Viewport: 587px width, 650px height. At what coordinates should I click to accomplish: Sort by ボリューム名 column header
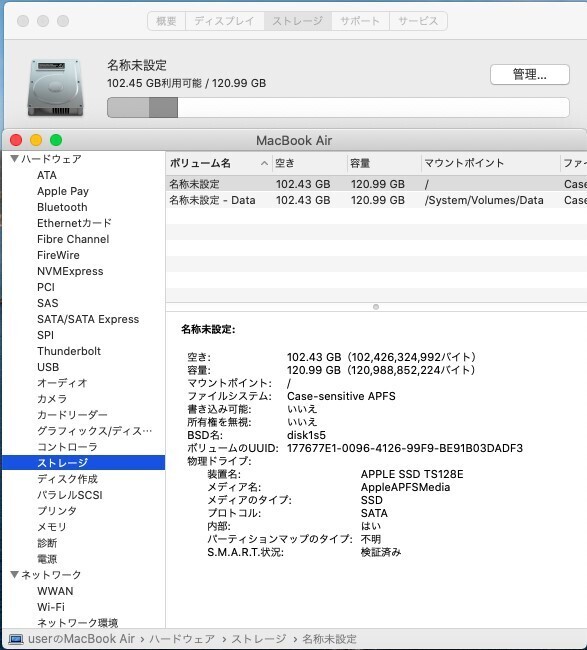pos(218,163)
